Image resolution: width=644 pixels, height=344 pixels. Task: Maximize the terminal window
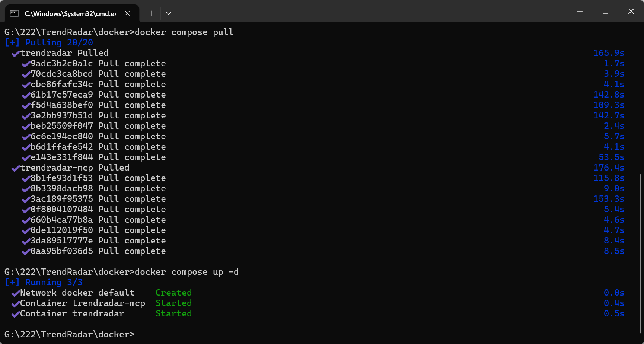[605, 12]
